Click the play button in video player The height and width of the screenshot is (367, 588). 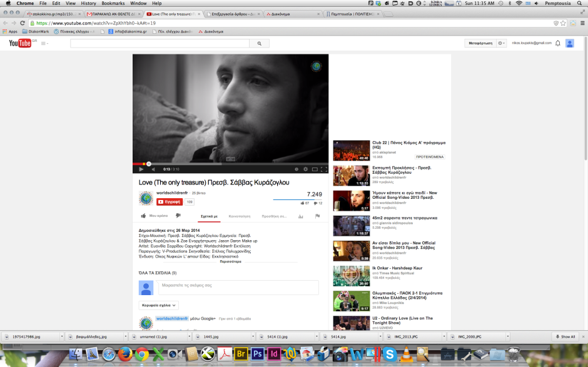(141, 169)
